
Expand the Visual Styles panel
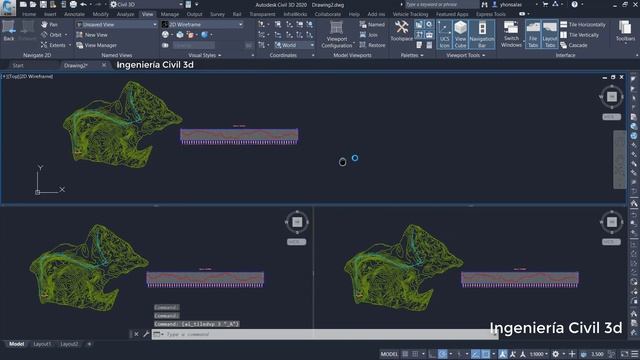(x=205, y=55)
